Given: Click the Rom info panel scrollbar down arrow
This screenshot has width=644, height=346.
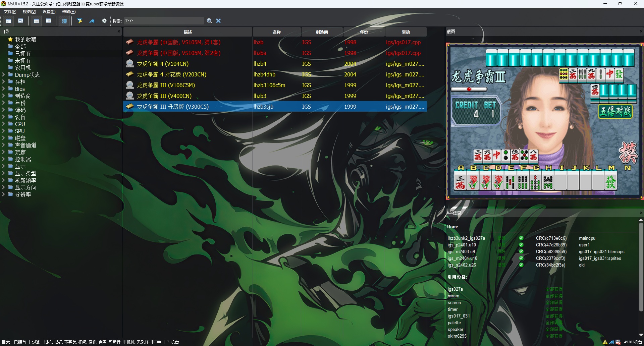Looking at the screenshot, I should click(641, 335).
